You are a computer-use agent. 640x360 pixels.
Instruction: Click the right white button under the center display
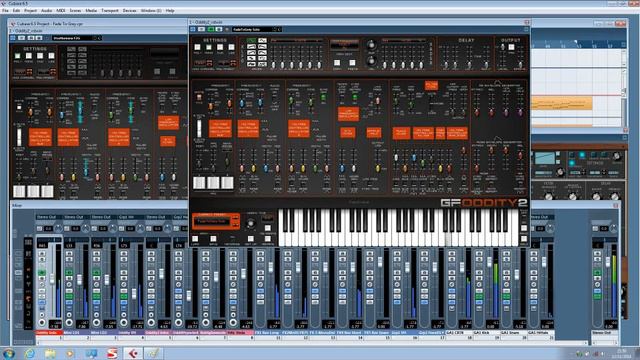352,63
